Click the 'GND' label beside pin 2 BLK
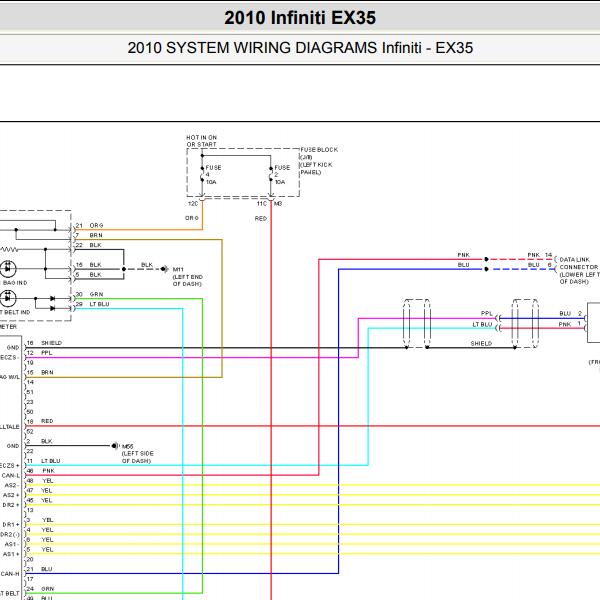The height and width of the screenshot is (600, 600). (13, 446)
